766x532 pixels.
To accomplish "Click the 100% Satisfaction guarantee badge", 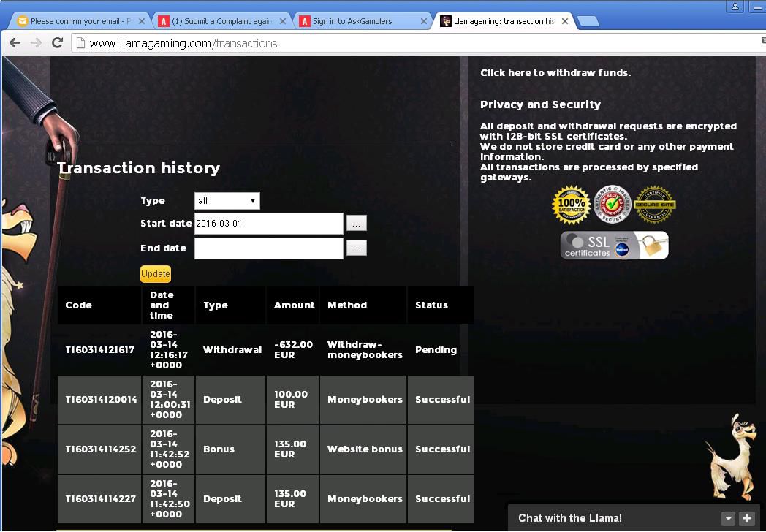I will coord(571,205).
